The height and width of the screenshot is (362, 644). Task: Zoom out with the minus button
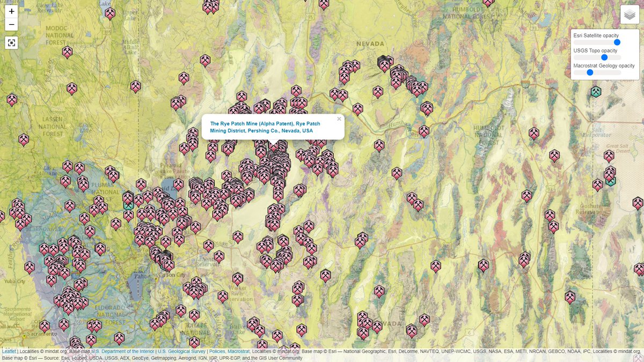coord(11,25)
